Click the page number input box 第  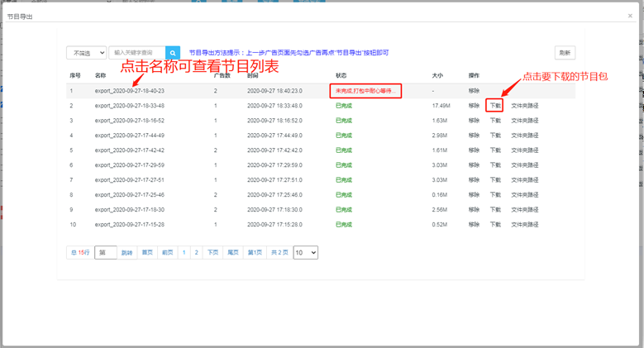pos(105,253)
